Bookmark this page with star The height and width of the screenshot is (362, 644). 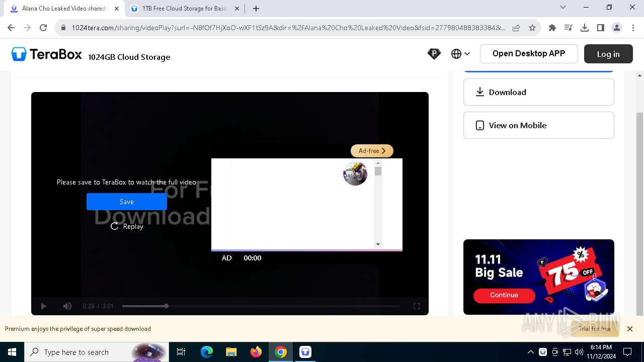[x=532, y=28]
